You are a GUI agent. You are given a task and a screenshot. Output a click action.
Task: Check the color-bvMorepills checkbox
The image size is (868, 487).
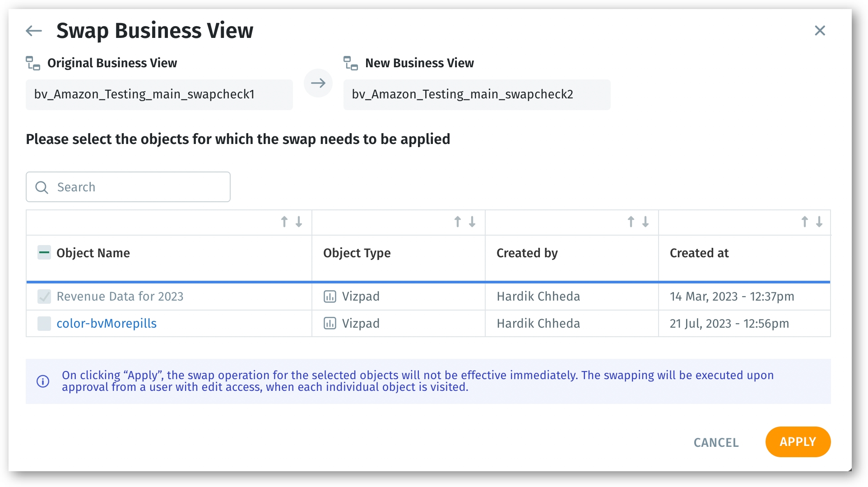pos(44,324)
